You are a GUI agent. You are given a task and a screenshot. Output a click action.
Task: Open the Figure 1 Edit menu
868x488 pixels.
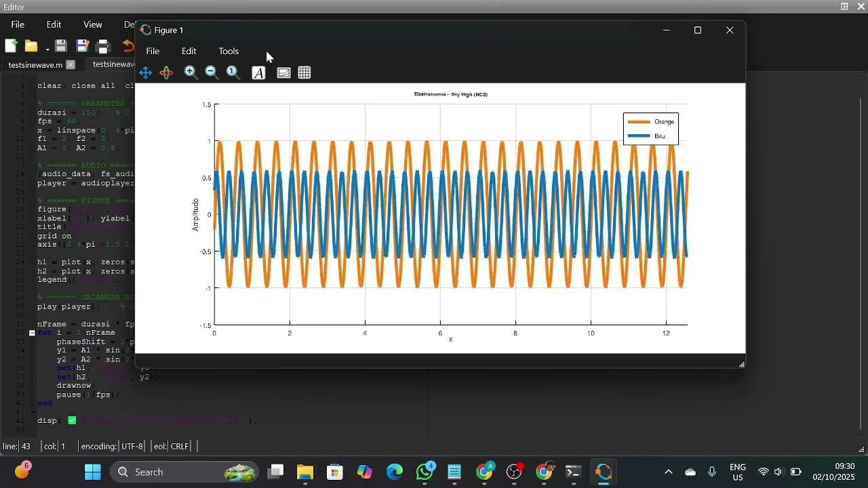coord(189,52)
